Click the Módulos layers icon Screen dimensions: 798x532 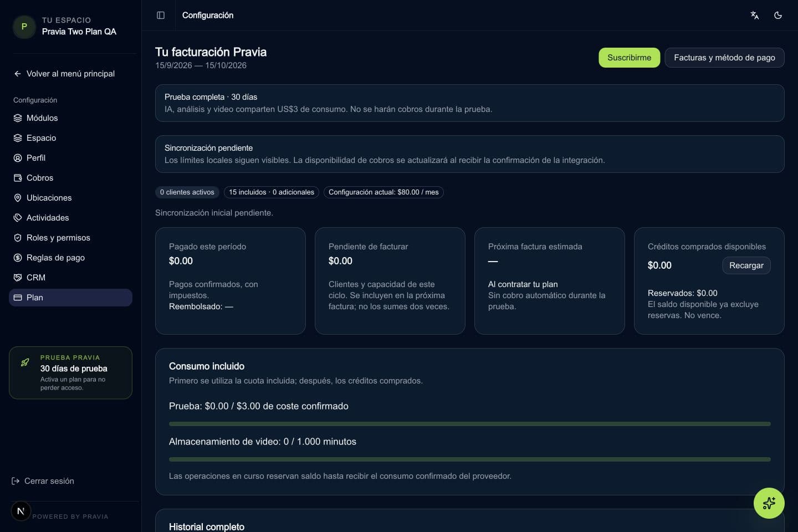coord(18,118)
